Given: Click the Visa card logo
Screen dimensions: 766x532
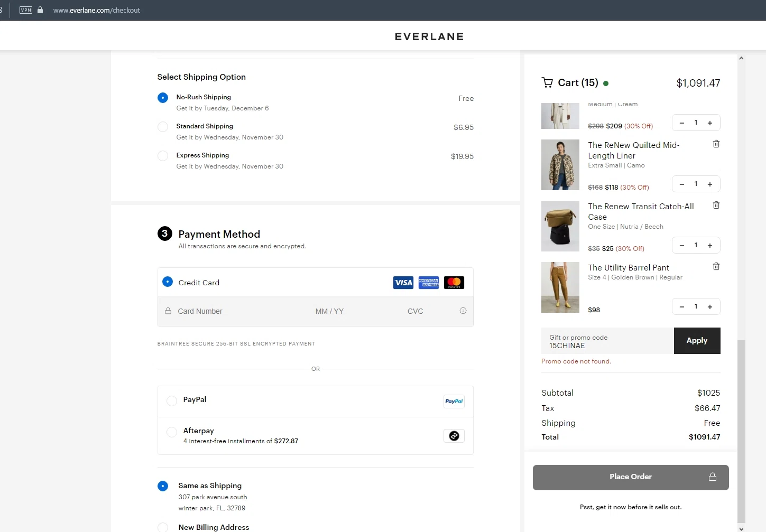Looking at the screenshot, I should tap(403, 283).
